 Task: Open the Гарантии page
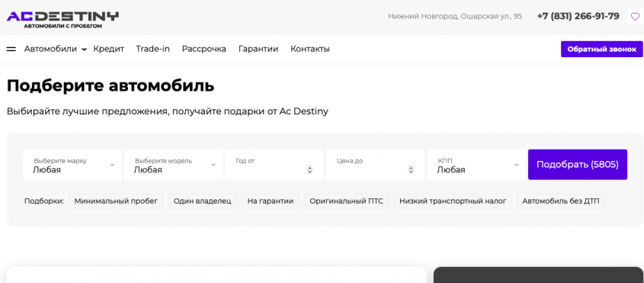258,49
